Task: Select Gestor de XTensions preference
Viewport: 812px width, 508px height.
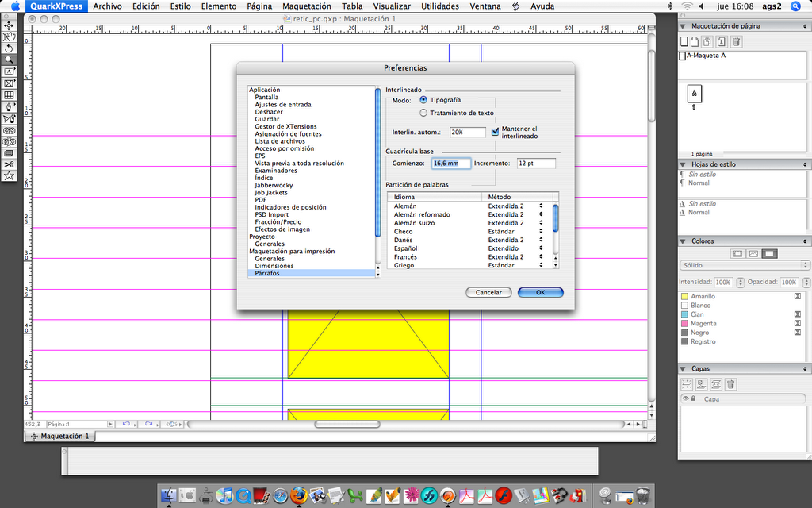Action: (x=285, y=126)
